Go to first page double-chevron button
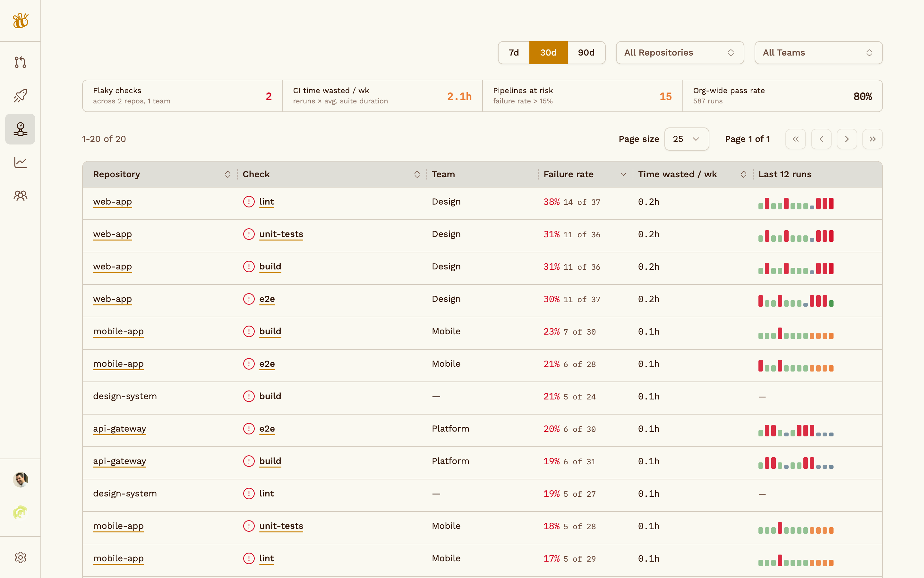The image size is (924, 578). (x=795, y=139)
